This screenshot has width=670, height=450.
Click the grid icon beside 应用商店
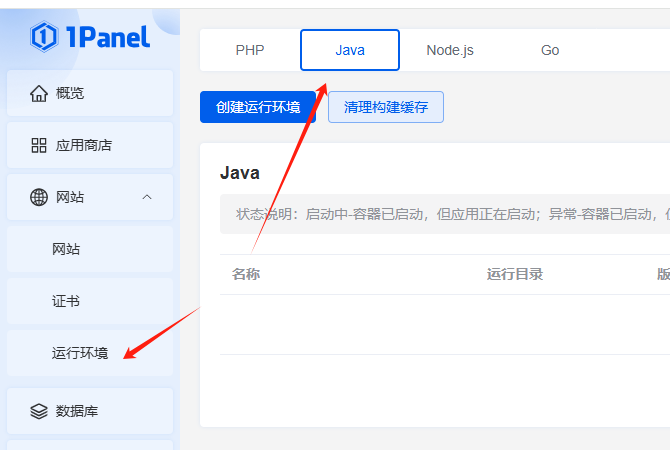coord(39,145)
